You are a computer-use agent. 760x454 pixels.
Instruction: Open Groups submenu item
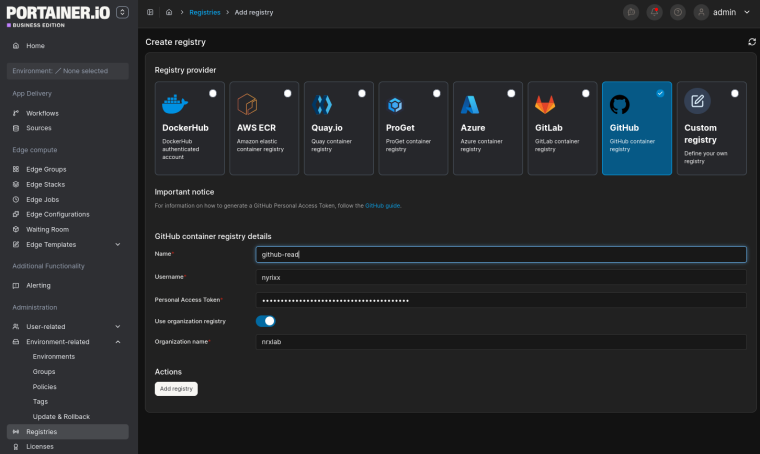(44, 372)
